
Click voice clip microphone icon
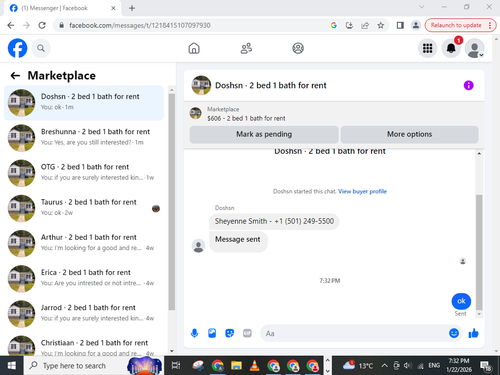[x=195, y=333]
